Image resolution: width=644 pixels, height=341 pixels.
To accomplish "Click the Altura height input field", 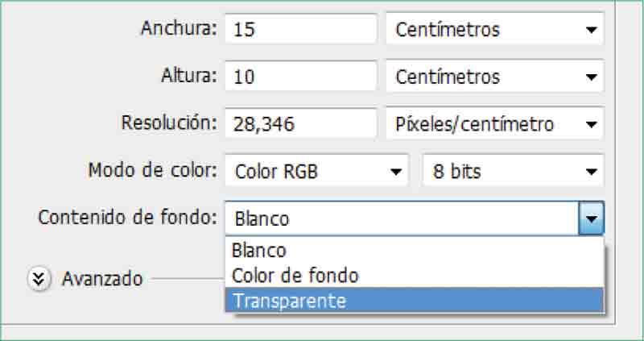I will 300,77.
